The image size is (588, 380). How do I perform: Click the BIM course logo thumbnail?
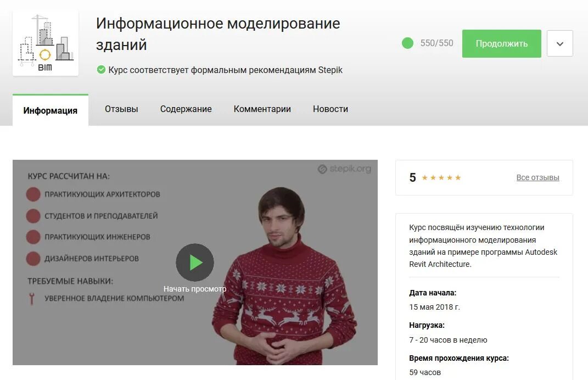coord(46,43)
